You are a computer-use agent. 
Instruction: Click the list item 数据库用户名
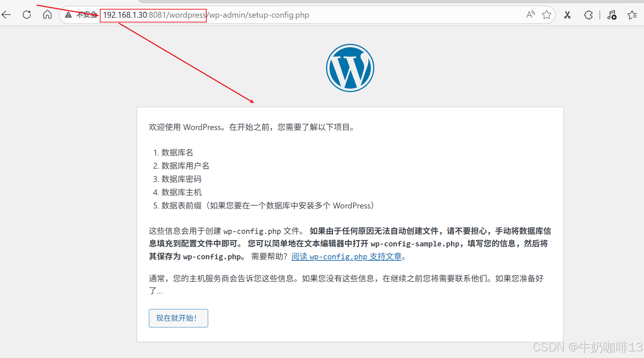[x=185, y=166]
